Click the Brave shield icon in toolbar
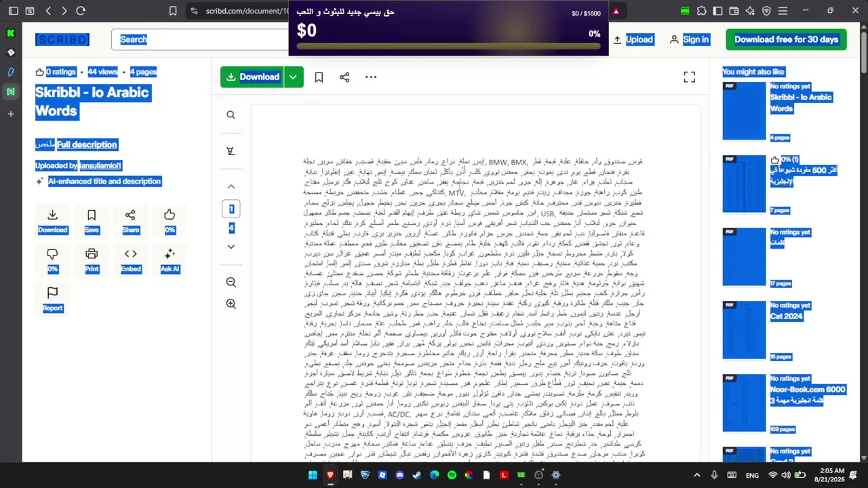This screenshot has width=868, height=488. point(767,11)
